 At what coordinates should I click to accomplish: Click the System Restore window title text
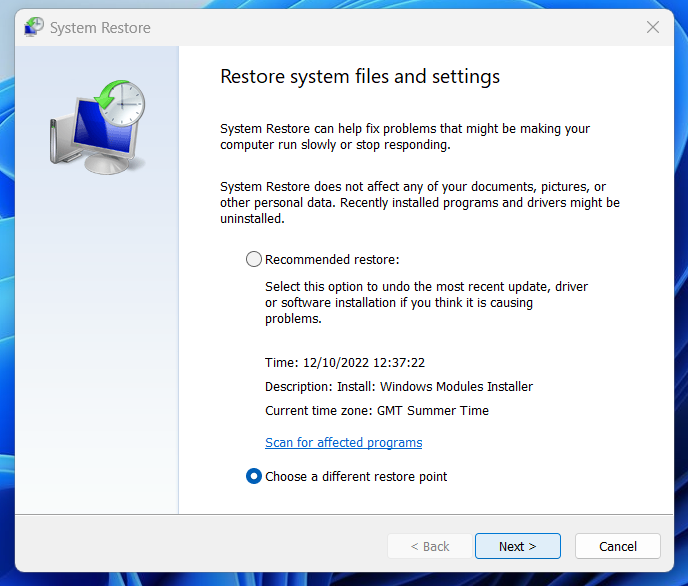tap(100, 28)
